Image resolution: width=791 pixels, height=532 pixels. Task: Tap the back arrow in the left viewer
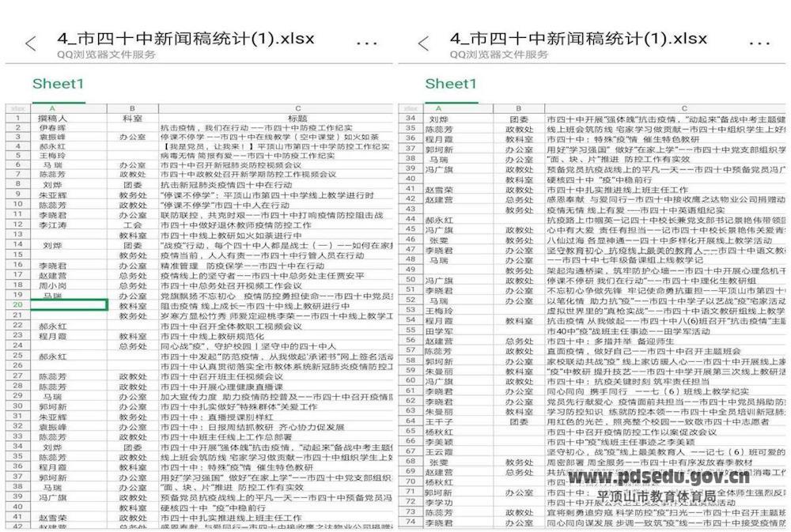click(x=30, y=44)
